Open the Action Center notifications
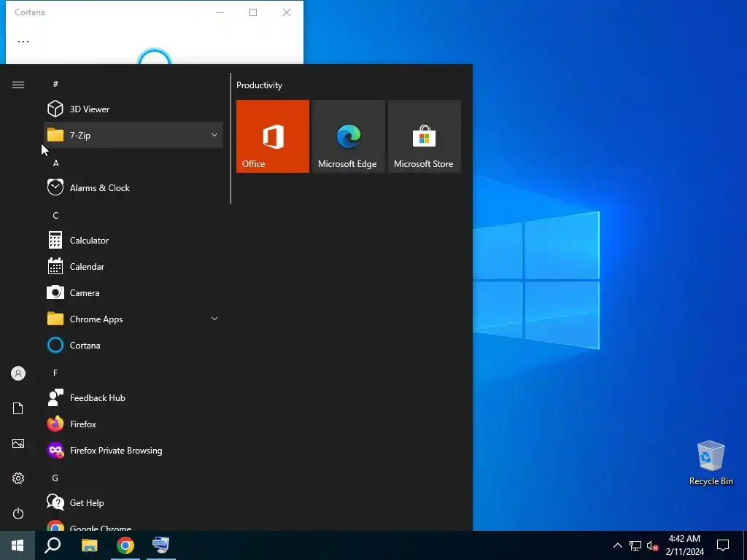 pyautogui.click(x=723, y=545)
